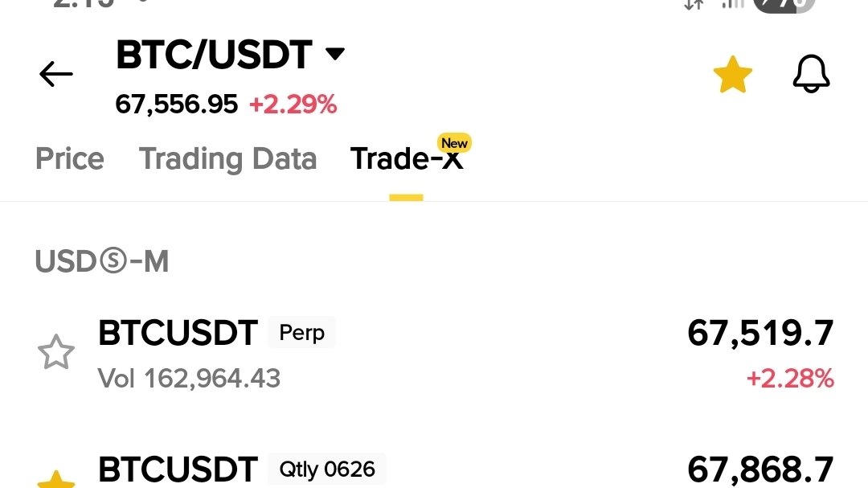Open the BTCUSDT Perp contract row
Screen dimensions: 868x488
[x=434, y=355]
